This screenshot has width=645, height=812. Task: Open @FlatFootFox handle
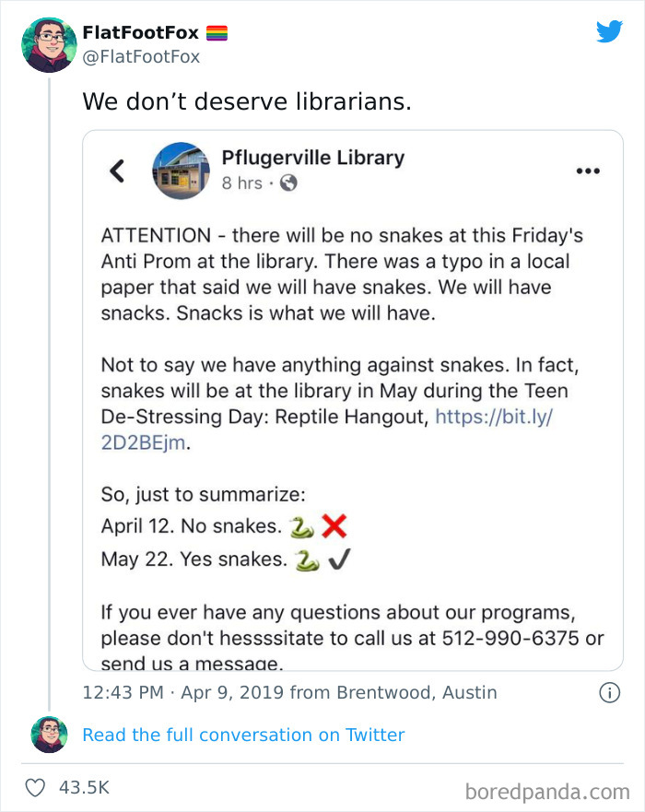pyautogui.click(x=140, y=54)
